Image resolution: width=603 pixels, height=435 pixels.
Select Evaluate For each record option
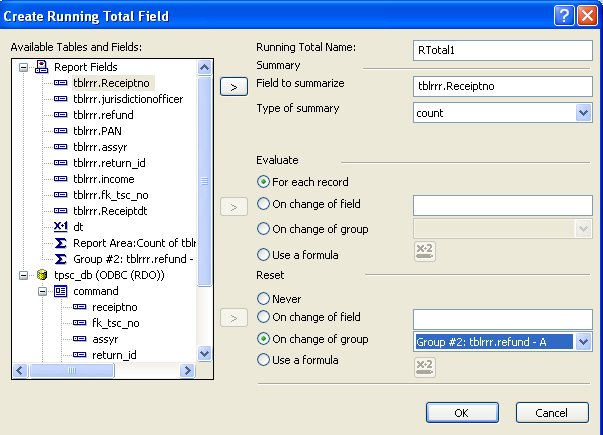[264, 182]
